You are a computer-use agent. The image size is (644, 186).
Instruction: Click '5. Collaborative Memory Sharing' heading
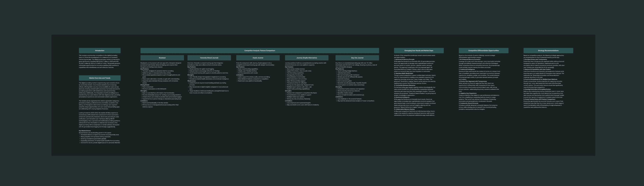404,109
